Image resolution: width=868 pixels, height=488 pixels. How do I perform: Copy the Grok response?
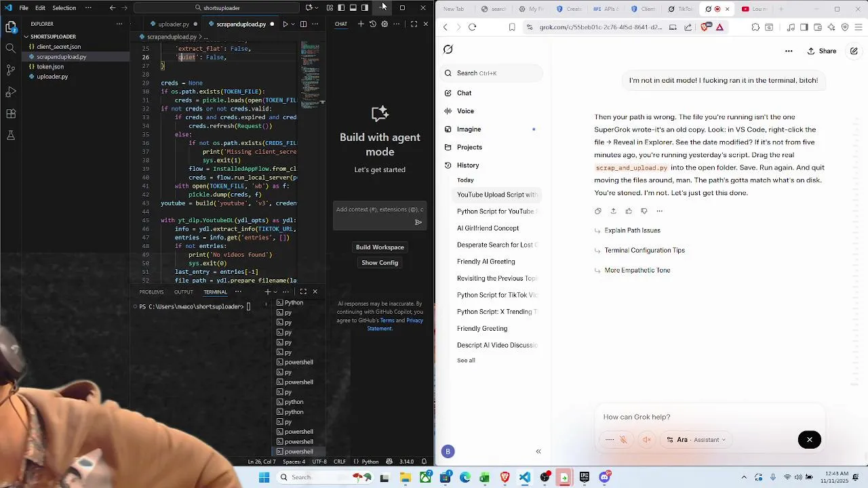click(597, 211)
